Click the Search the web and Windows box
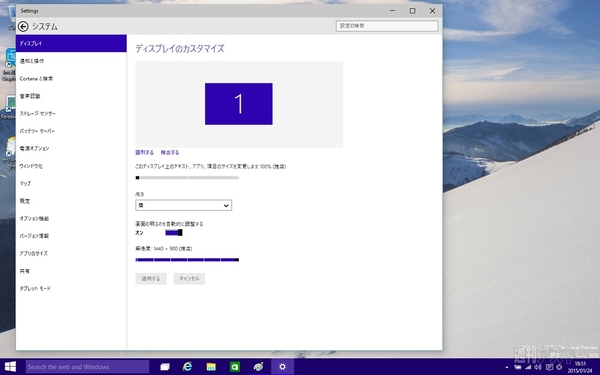Screen dimensions: 600x375 (87, 367)
